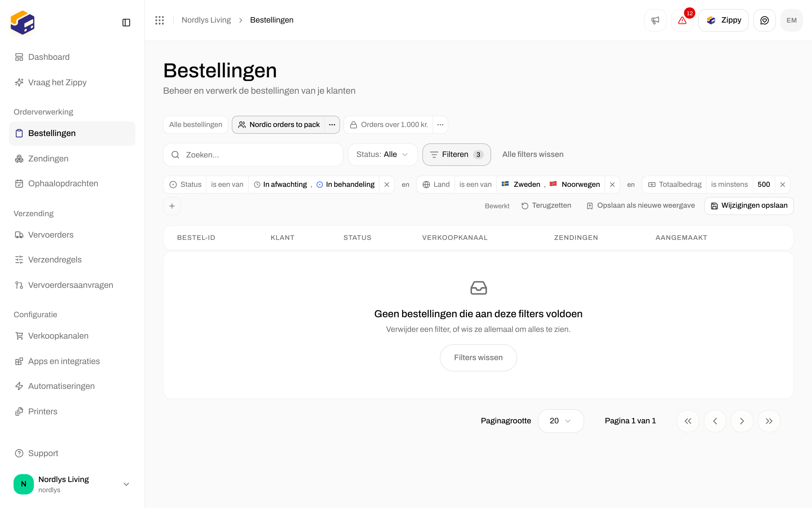The height and width of the screenshot is (508, 812).
Task: Go to previous page
Action: click(715, 421)
